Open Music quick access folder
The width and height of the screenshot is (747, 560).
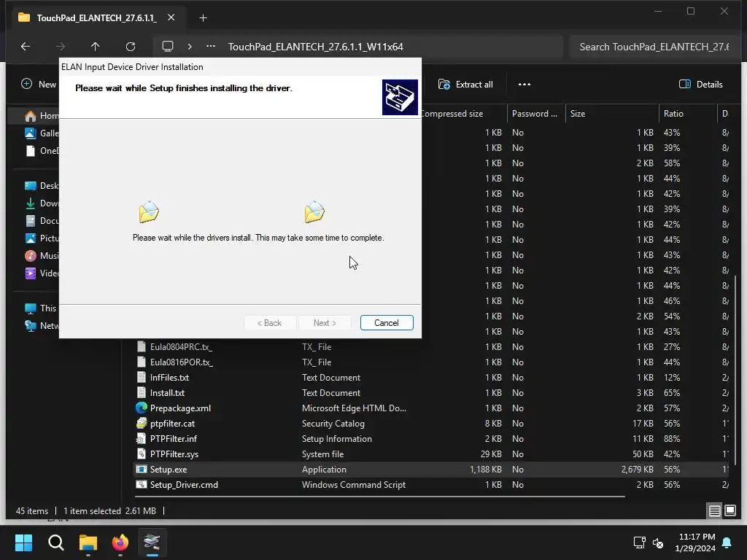(x=42, y=256)
